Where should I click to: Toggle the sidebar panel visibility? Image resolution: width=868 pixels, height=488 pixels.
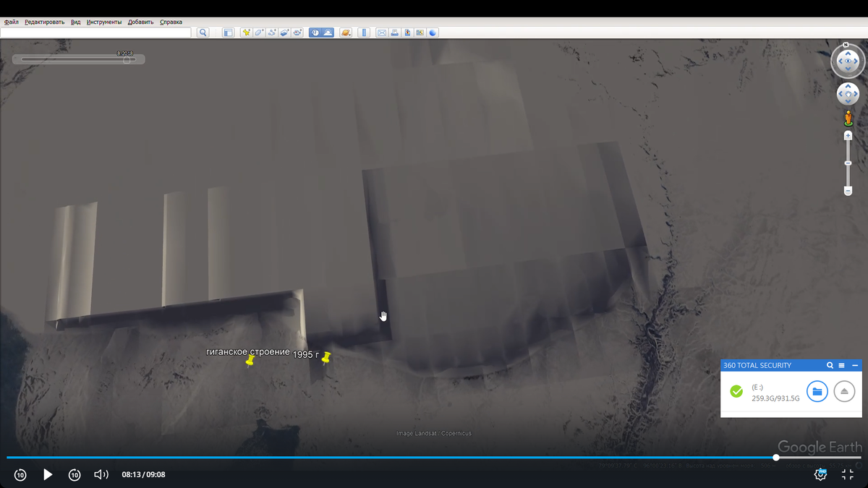click(228, 33)
